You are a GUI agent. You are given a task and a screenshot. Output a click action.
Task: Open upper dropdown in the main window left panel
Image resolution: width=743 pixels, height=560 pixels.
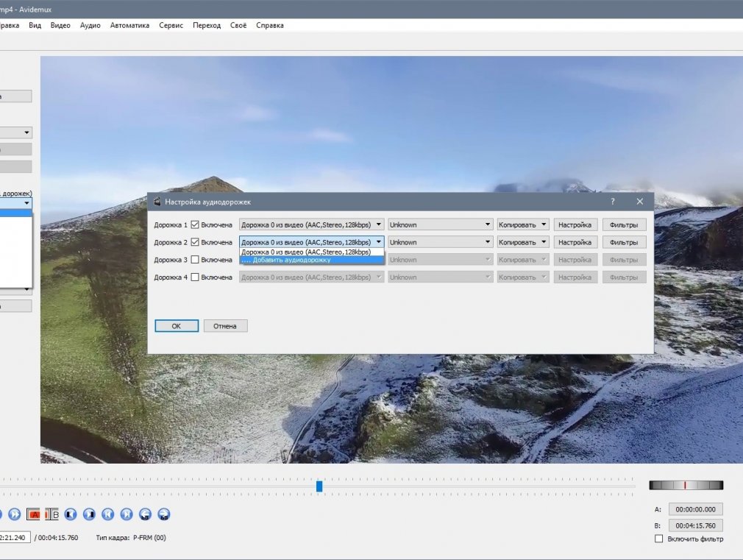pyautogui.click(x=15, y=132)
